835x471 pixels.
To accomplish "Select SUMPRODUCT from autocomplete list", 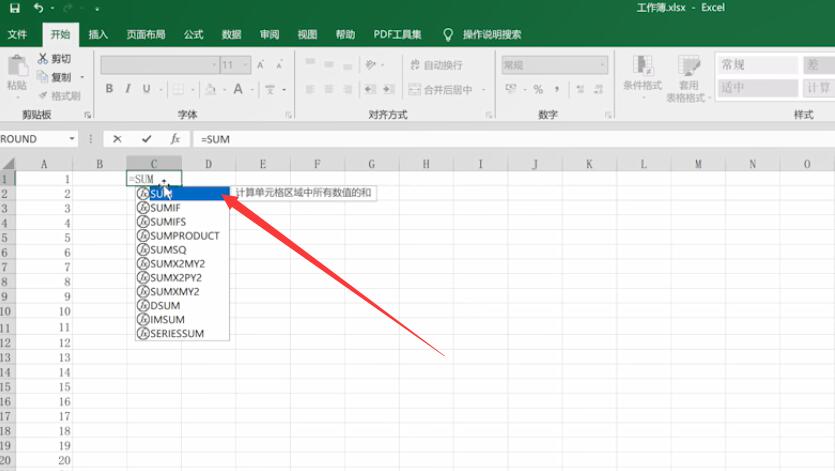I will 183,236.
